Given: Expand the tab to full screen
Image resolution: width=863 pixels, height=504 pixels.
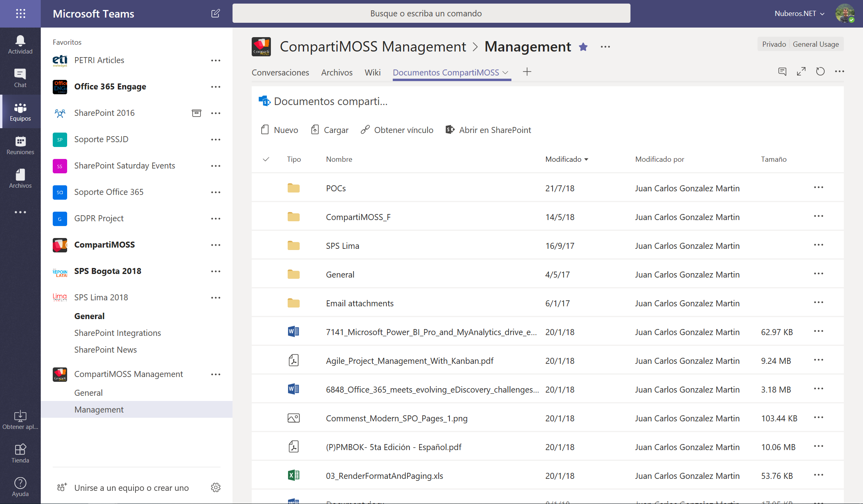Looking at the screenshot, I should pos(801,71).
